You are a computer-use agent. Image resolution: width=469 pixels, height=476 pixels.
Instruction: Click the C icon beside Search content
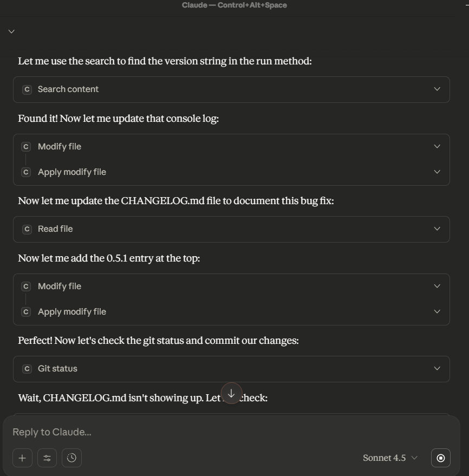27,89
